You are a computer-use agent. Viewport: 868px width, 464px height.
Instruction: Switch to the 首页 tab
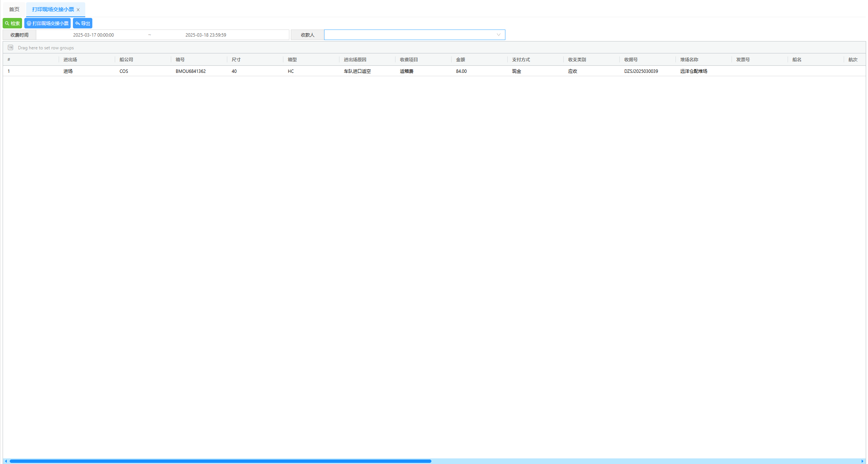coord(14,9)
